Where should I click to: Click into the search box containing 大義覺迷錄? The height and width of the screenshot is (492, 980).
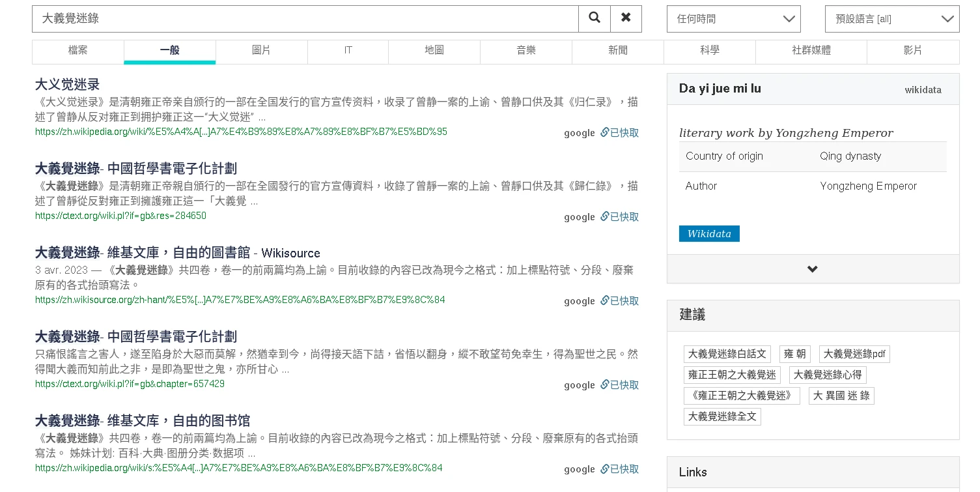(305, 19)
